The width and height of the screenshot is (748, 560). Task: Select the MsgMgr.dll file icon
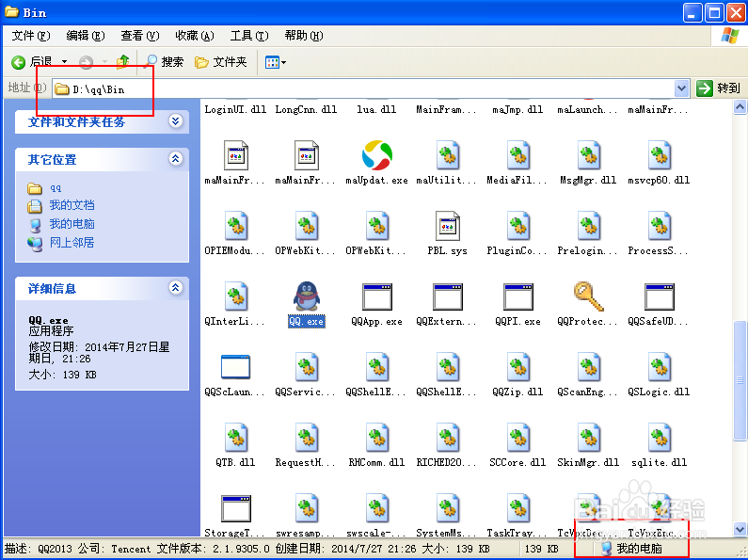(x=589, y=155)
